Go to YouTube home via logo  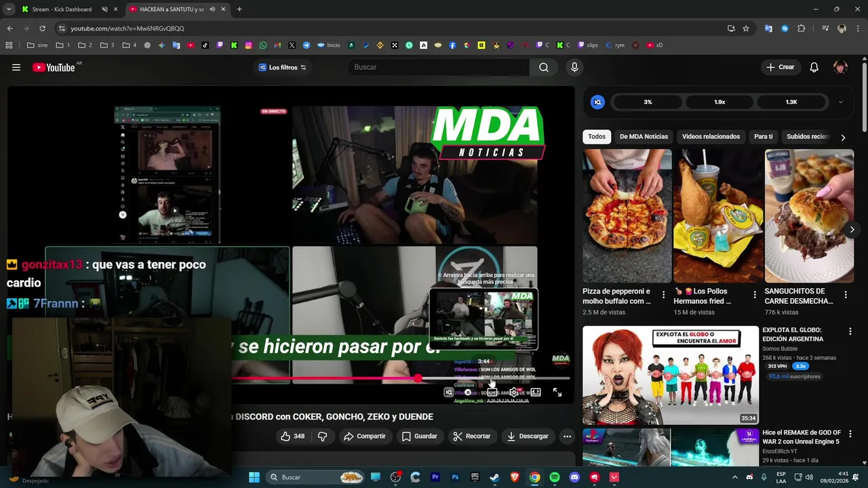pyautogui.click(x=54, y=67)
